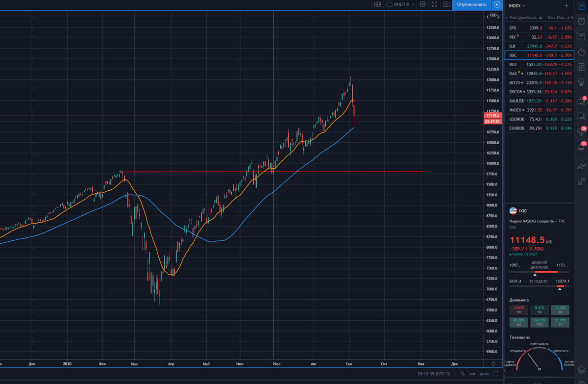This screenshot has height=384, width=588.
Task: Select USDRUB row in watchlist
Action: click(539, 119)
